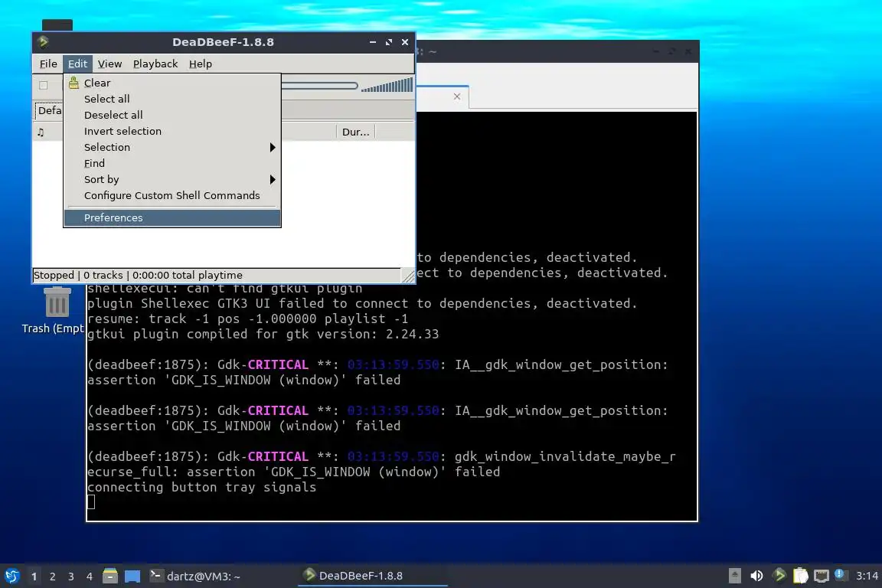Click the Duration column header
The width and height of the screenshot is (882, 588).
pyautogui.click(x=355, y=132)
